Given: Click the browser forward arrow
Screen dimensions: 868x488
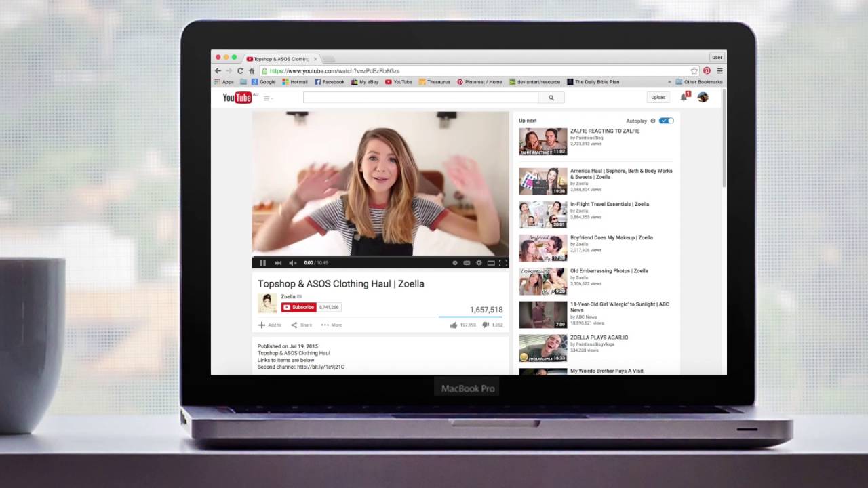Looking at the screenshot, I should (x=229, y=70).
